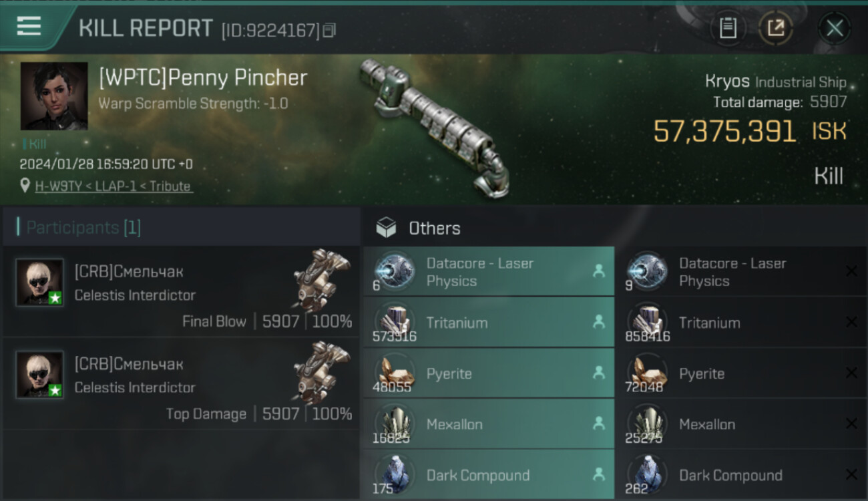
Task: Close the kill report window
Action: 835,28
